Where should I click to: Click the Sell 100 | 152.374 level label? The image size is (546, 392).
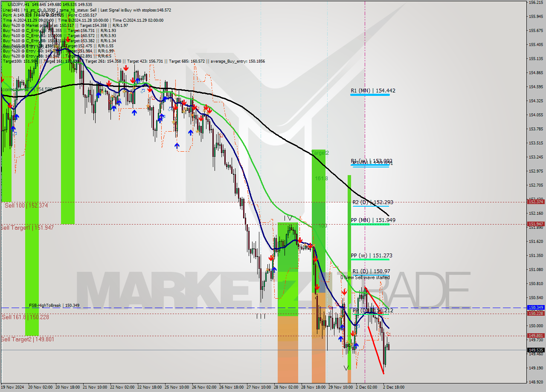[x=26, y=205]
